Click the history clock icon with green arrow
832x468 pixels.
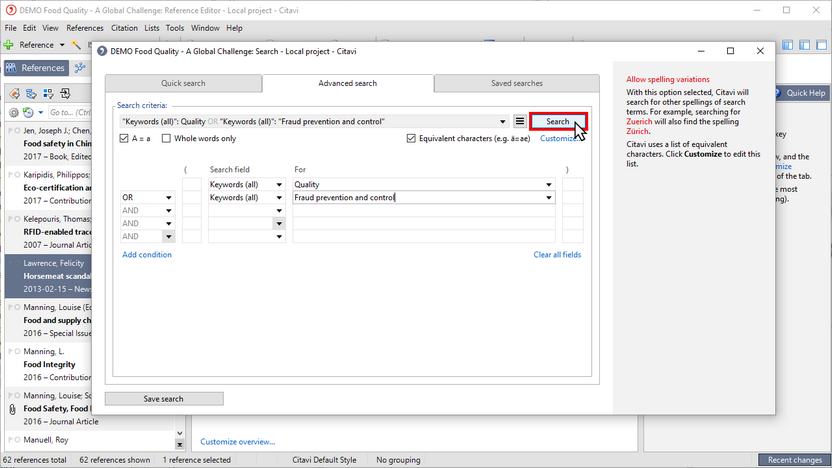click(28, 112)
